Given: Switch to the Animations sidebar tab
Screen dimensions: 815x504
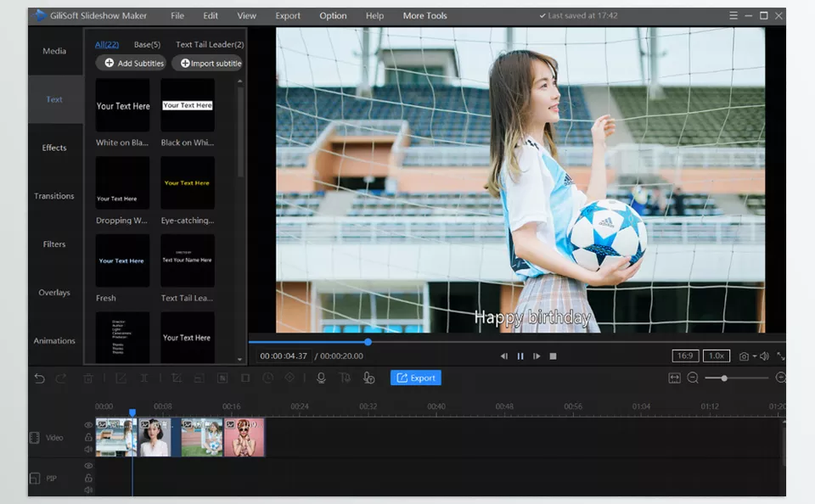Looking at the screenshot, I should point(54,341).
